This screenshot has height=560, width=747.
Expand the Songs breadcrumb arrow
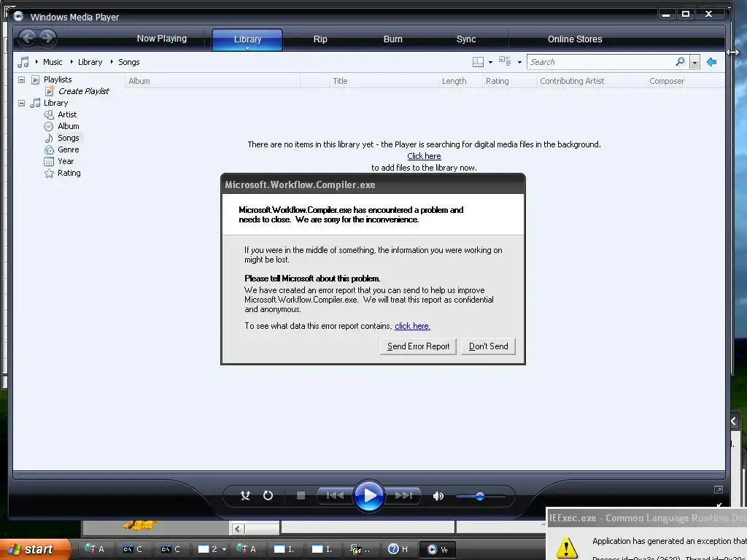pos(112,62)
